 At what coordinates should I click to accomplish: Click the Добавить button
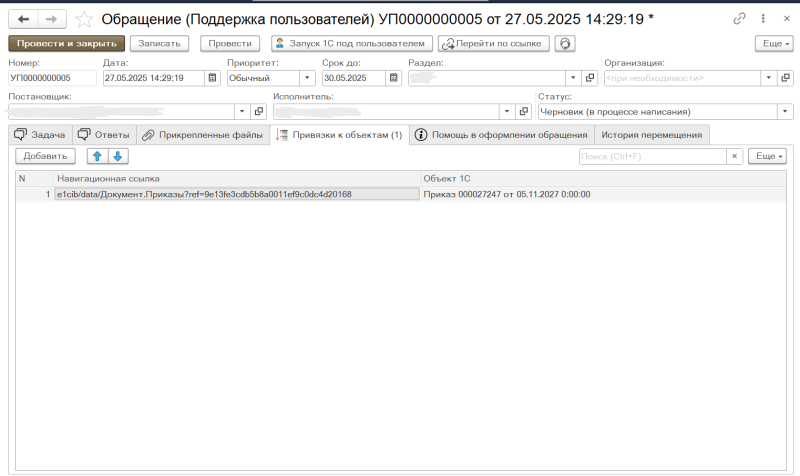pos(44,156)
